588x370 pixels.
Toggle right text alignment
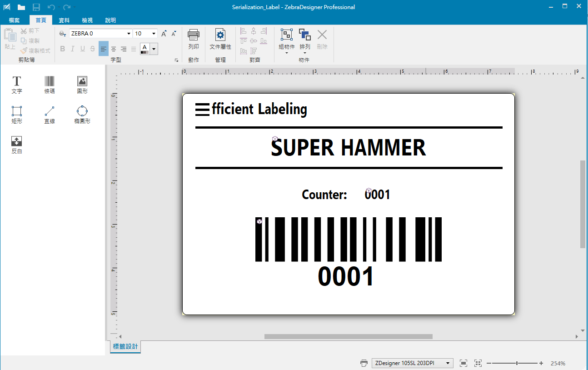[124, 49]
